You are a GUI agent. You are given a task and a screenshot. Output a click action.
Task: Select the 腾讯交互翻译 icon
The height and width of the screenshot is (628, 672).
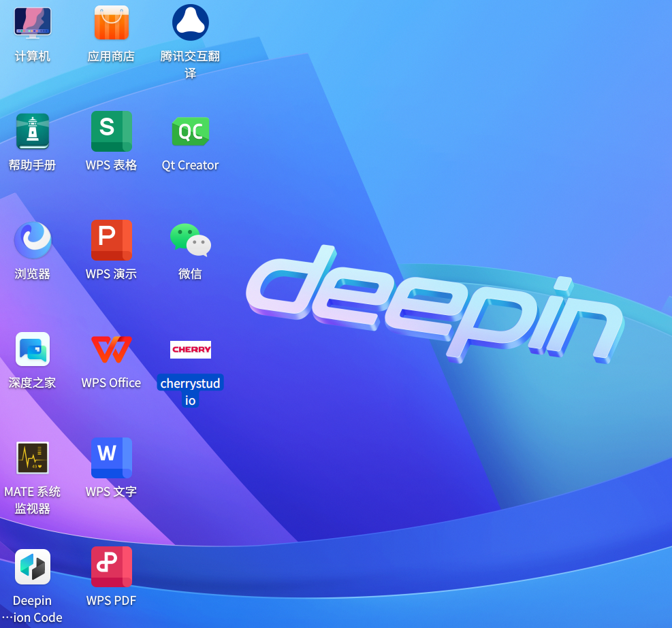coord(190,22)
